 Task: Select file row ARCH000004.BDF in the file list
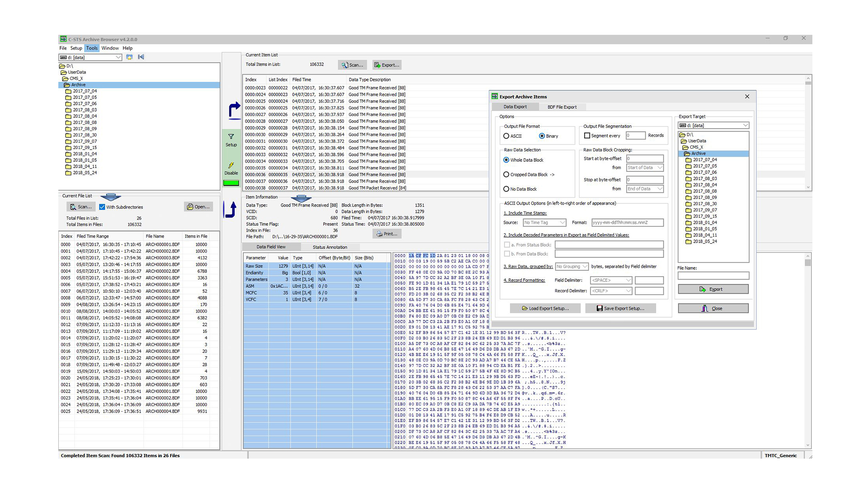click(x=139, y=411)
